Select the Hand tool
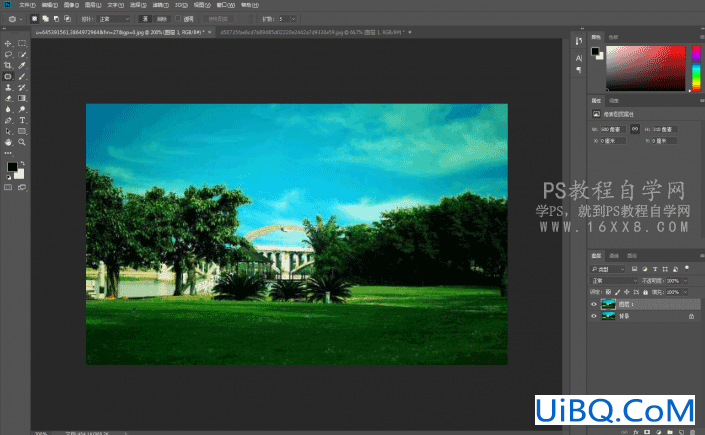Viewport: 705px width, 435px height. [x=8, y=142]
